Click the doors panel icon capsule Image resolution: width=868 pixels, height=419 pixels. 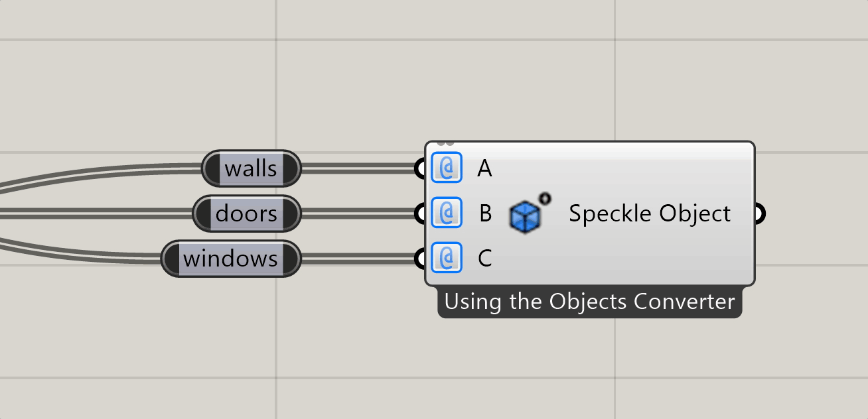(x=246, y=213)
